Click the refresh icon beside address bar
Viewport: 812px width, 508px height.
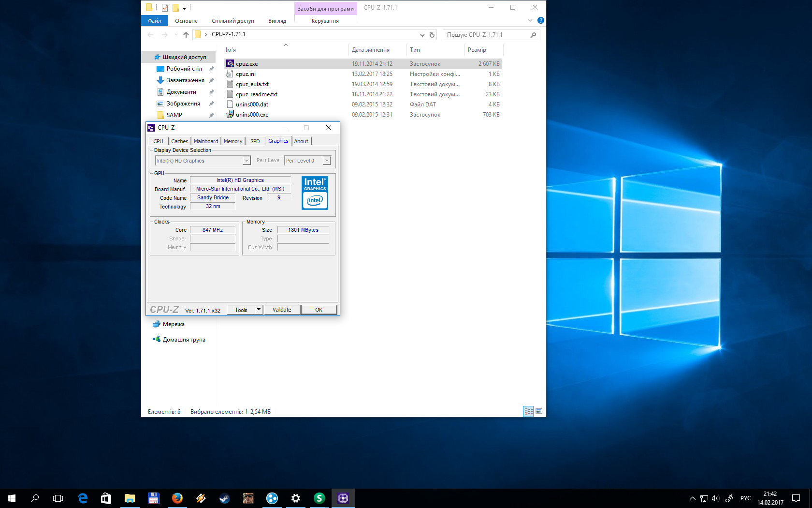(432, 35)
